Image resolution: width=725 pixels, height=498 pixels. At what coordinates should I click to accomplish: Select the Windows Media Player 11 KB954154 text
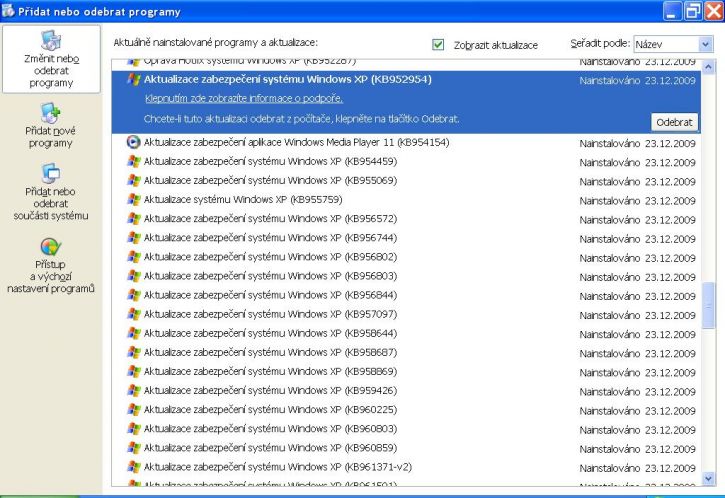296,142
